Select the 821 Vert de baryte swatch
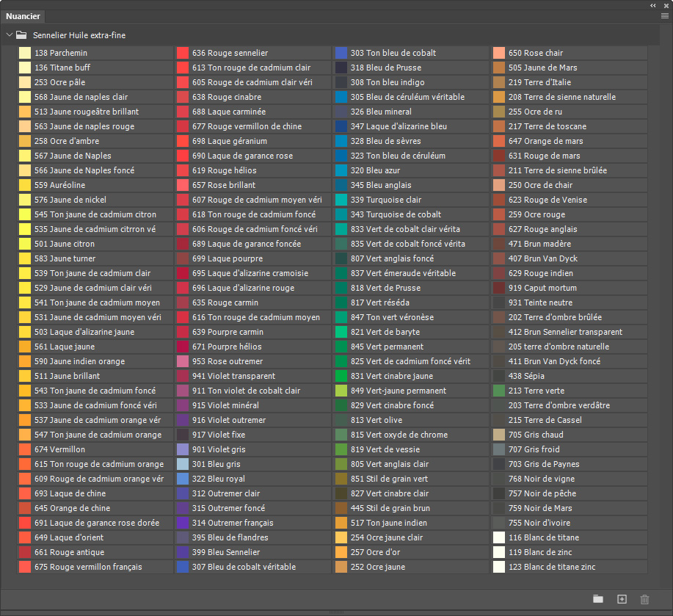673x616 pixels. point(341,332)
